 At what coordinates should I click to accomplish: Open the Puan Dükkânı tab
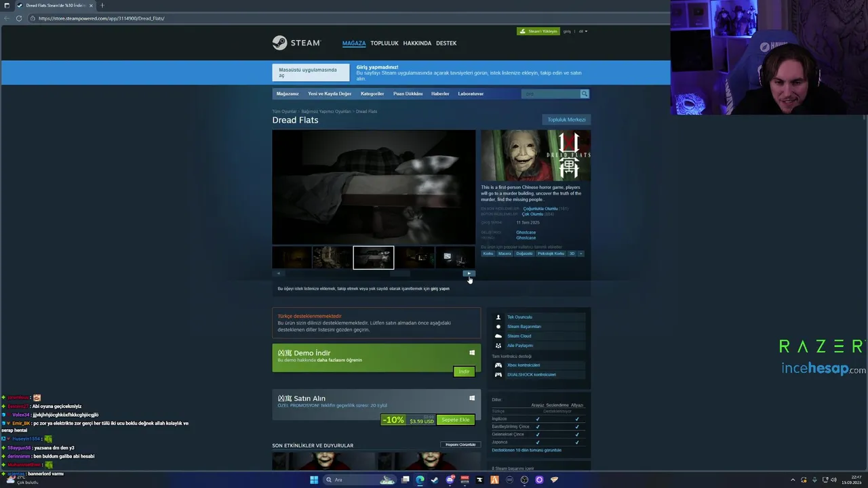pos(408,94)
